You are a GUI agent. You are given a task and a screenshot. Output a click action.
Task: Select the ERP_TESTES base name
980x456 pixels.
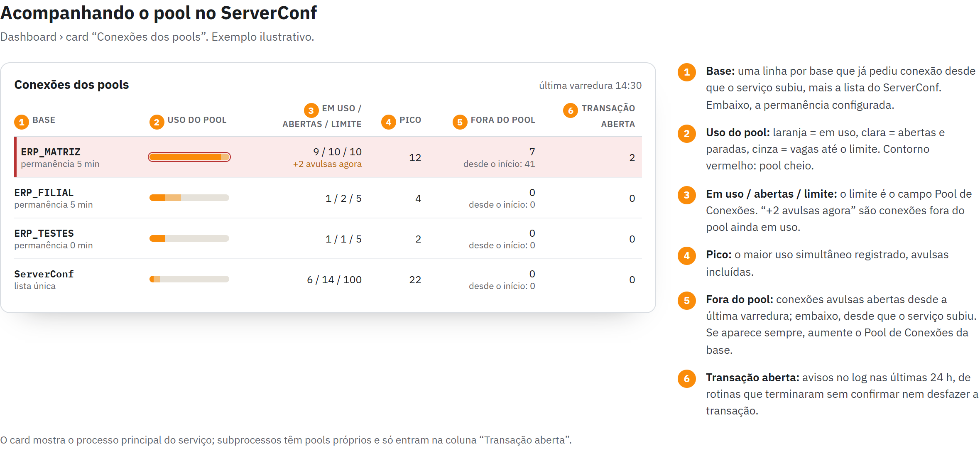(44, 233)
